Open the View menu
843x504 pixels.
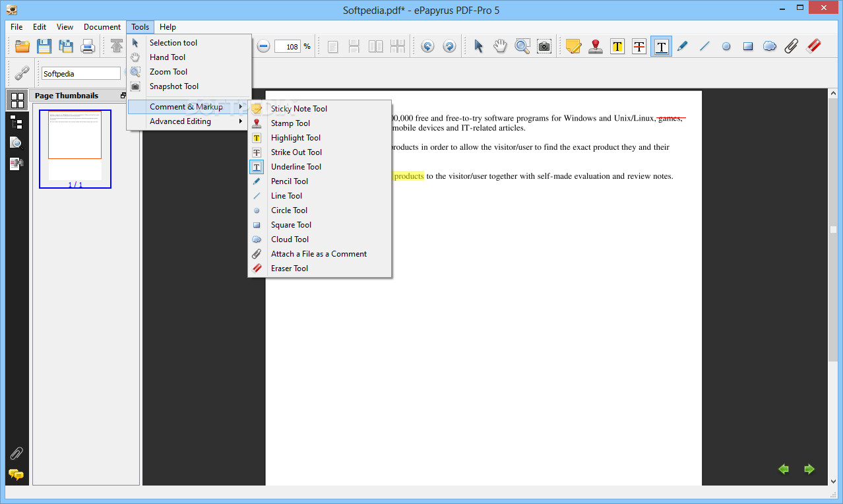[x=65, y=27]
